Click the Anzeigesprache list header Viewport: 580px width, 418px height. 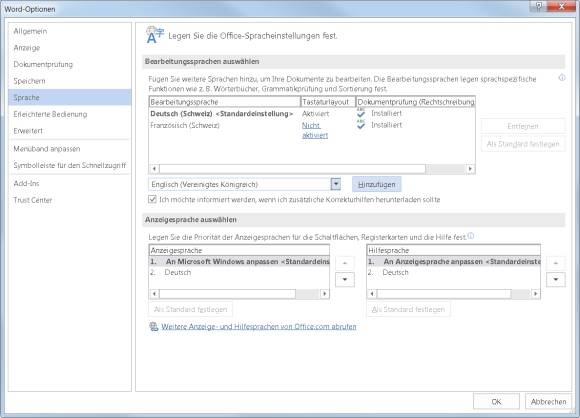click(x=239, y=250)
